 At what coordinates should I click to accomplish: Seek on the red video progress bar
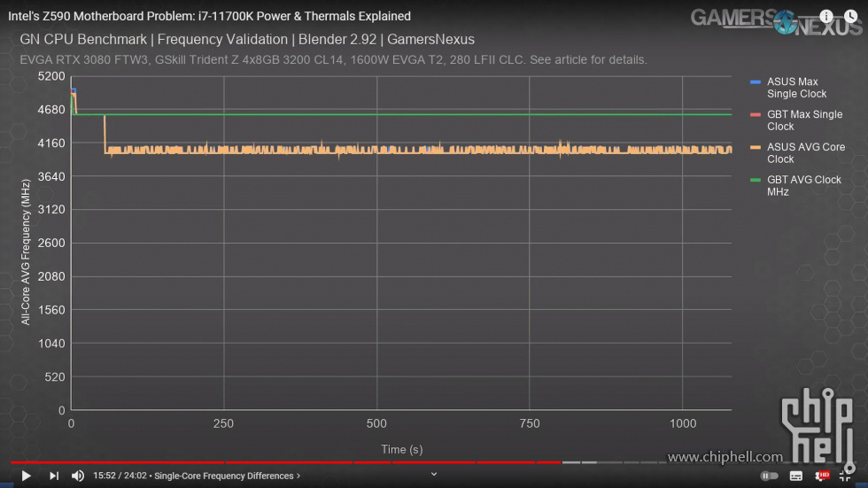285,462
